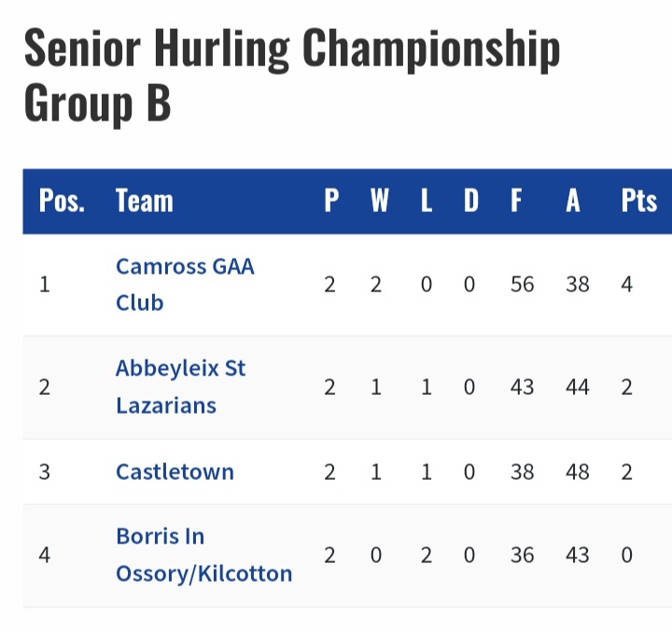
Task: Open the Borris In Ossory/Kilcotton team link
Action: tap(204, 555)
